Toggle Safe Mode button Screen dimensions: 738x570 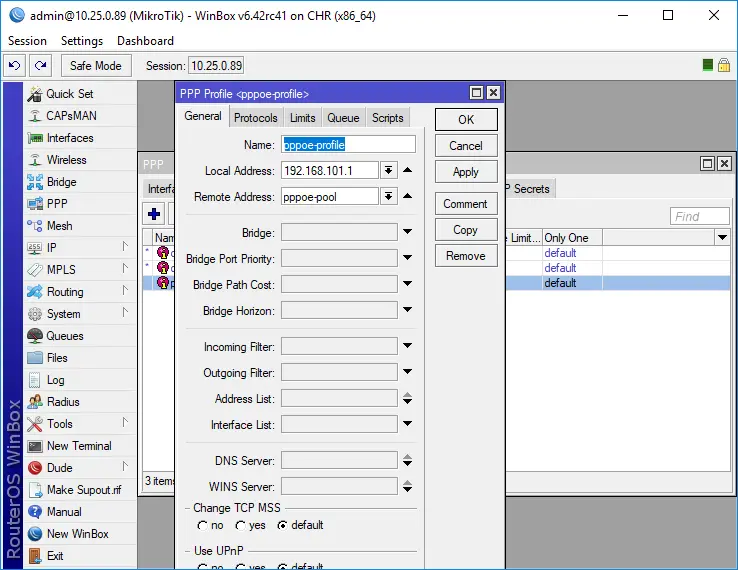96,65
